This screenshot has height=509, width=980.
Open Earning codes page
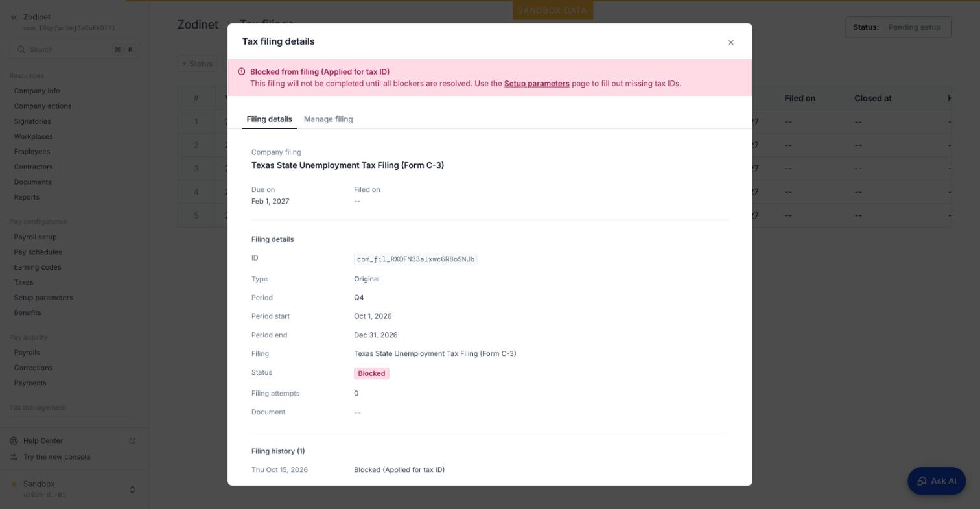pyautogui.click(x=38, y=268)
